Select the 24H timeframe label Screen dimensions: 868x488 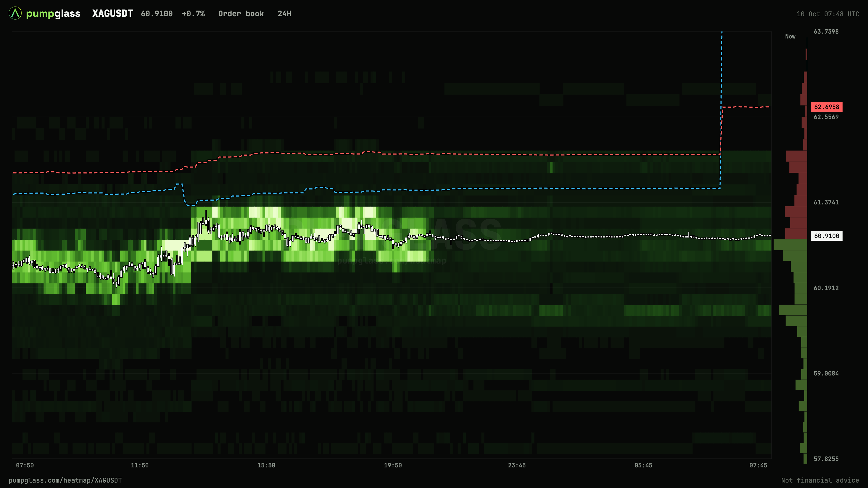coord(284,14)
